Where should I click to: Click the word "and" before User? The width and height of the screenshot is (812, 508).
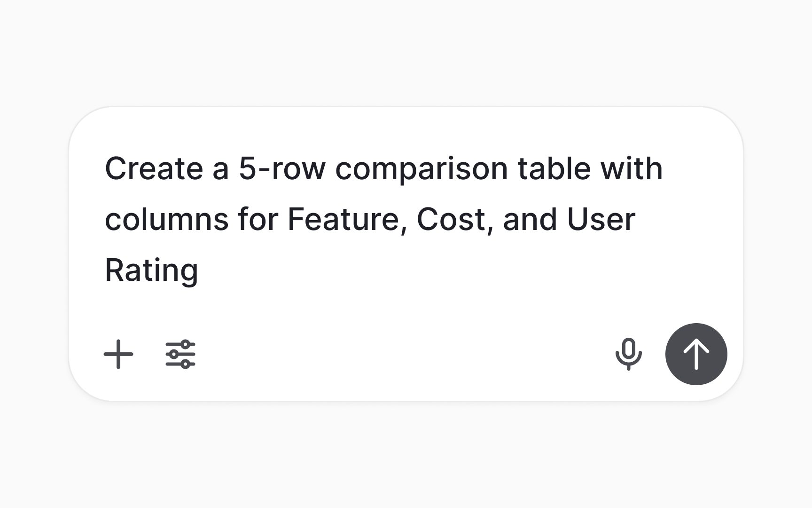(x=530, y=219)
